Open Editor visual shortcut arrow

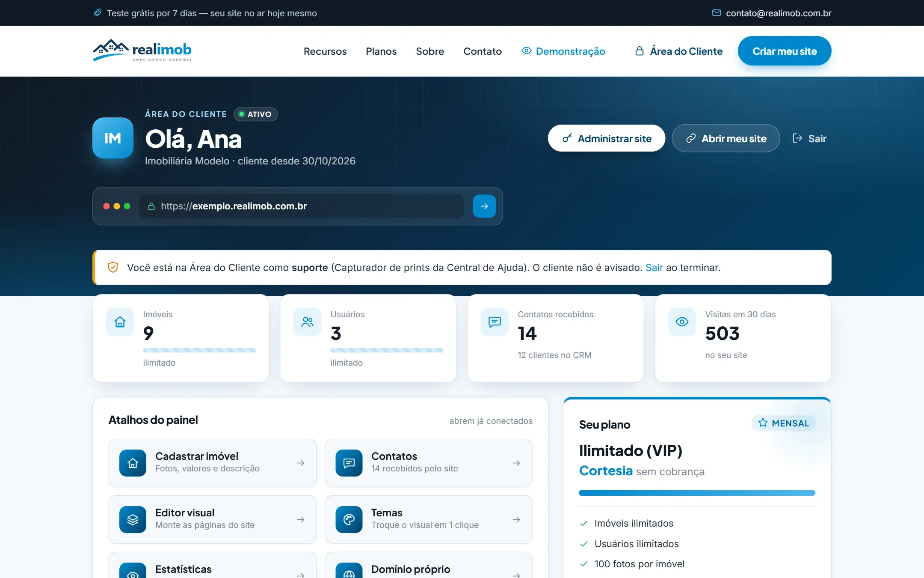301,519
